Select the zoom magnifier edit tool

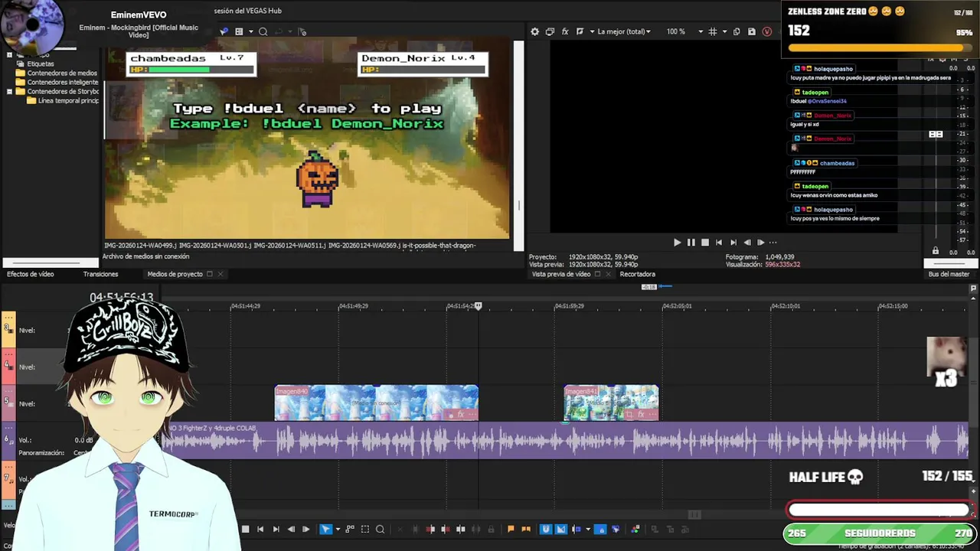click(380, 529)
